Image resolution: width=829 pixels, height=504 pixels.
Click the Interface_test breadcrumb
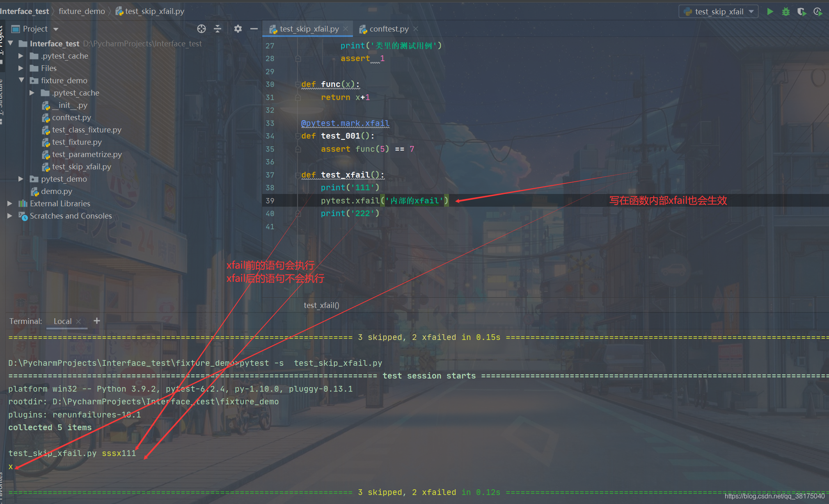[x=24, y=11]
